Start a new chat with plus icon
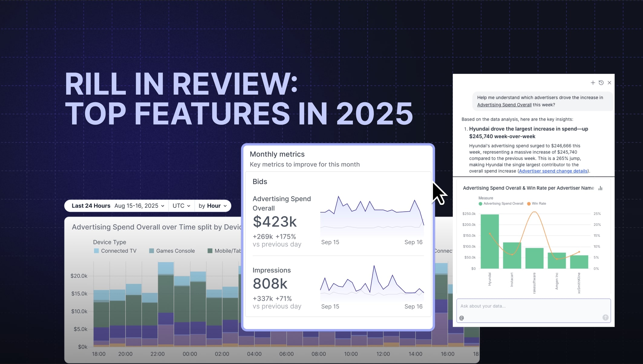643x364 pixels. (x=593, y=83)
